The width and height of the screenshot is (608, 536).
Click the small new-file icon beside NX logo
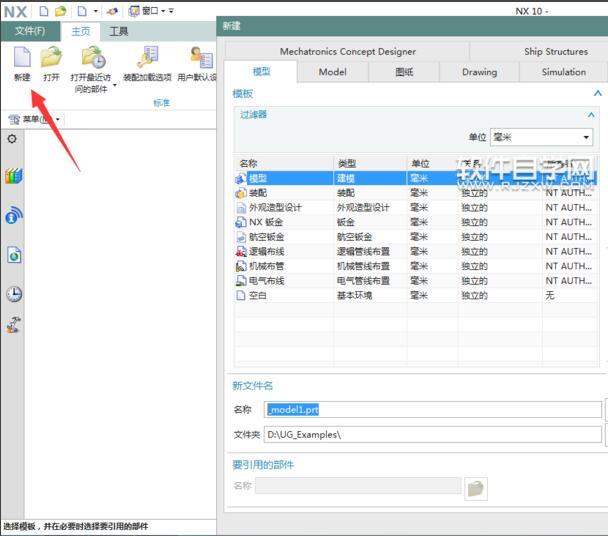click(44, 11)
